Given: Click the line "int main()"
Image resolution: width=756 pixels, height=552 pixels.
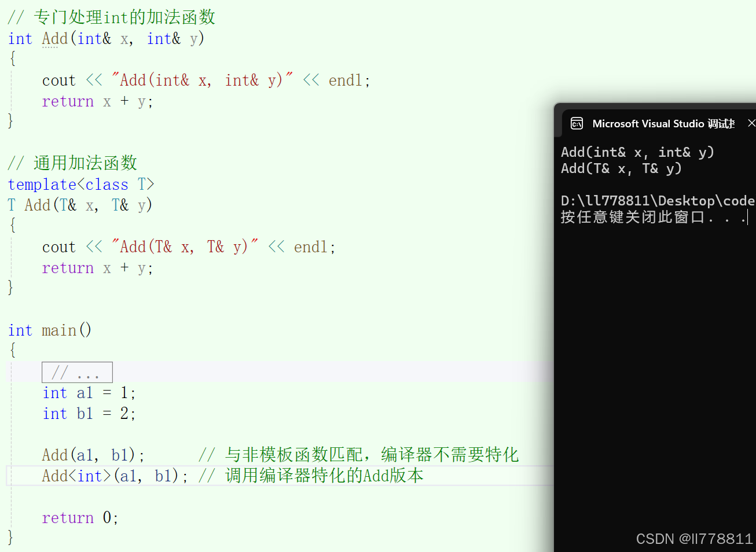Looking at the screenshot, I should click(x=50, y=330).
